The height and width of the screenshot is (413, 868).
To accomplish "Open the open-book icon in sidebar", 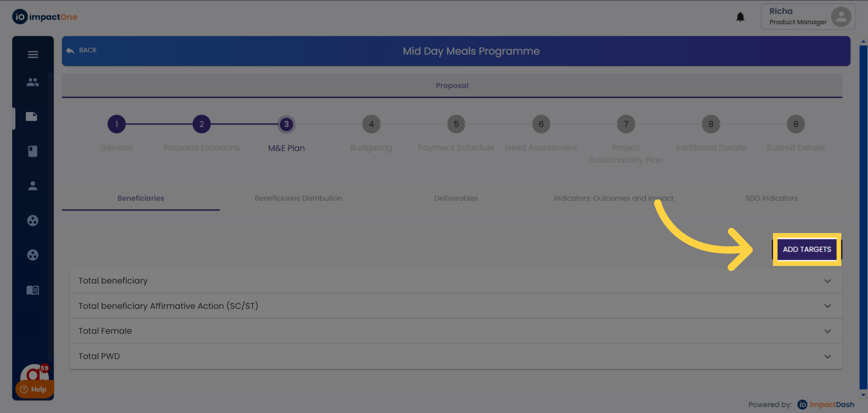I will click(x=33, y=290).
